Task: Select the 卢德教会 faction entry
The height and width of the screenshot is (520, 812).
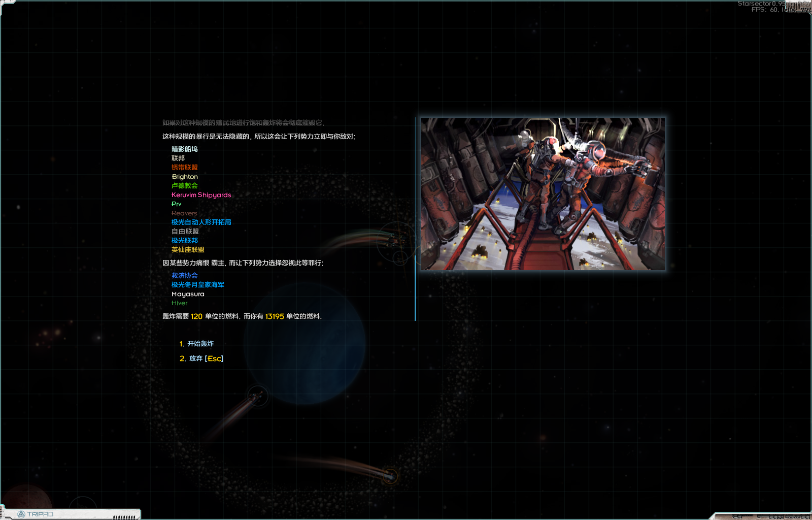Action: tap(185, 185)
